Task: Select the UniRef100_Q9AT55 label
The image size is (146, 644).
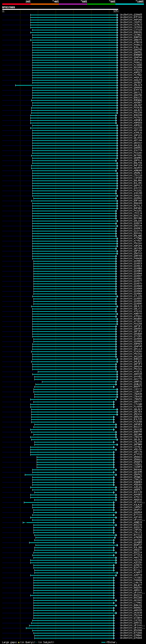Action: 131,50
